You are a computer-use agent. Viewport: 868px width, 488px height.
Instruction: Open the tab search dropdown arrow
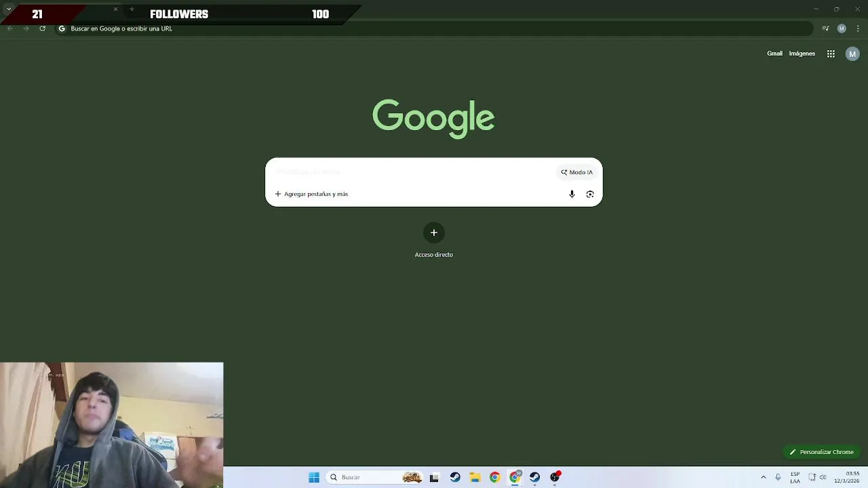click(x=9, y=9)
